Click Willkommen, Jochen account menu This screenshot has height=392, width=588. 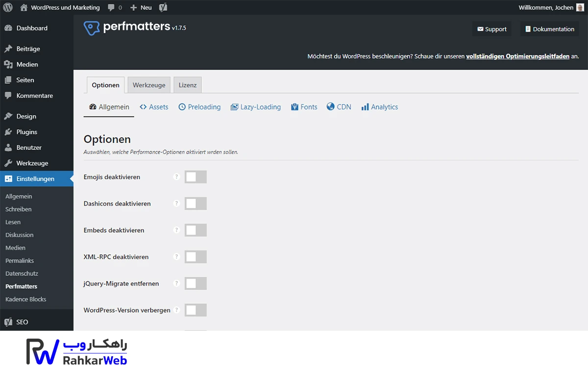(551, 7)
